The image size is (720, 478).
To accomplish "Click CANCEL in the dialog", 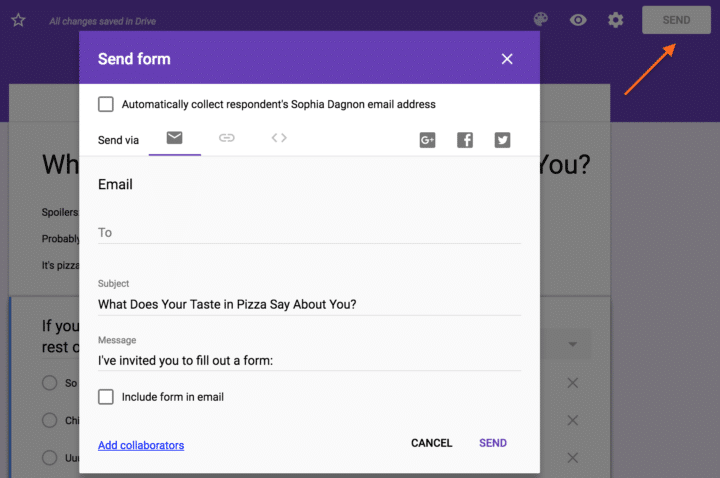I will coord(432,443).
